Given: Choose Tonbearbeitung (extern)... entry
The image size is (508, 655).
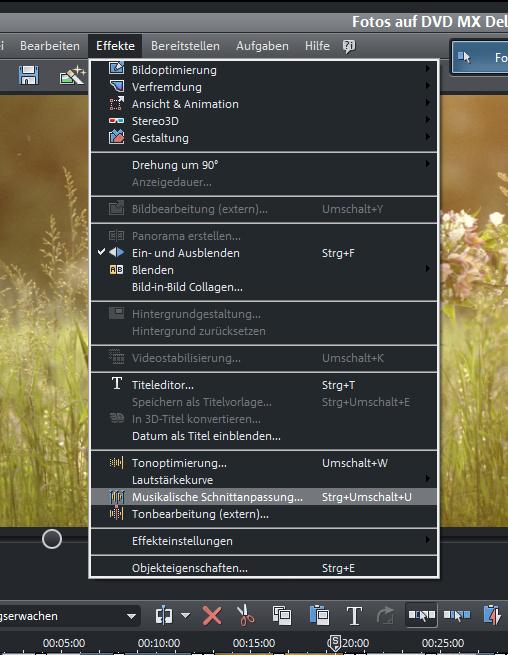Looking at the screenshot, I should coord(264,514).
